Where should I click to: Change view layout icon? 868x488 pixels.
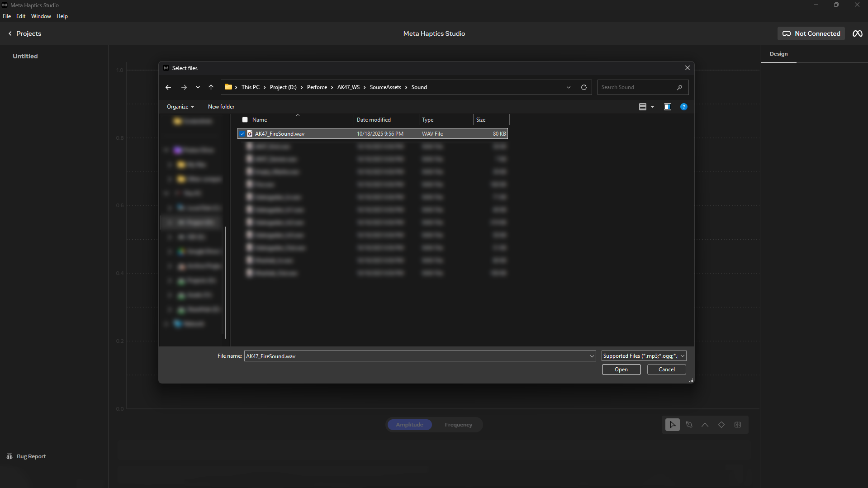tap(643, 107)
